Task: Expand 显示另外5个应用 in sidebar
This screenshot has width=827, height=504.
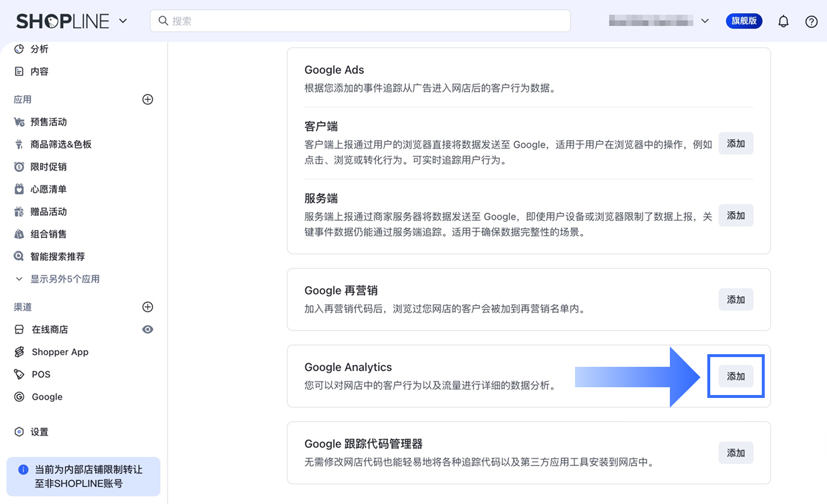Action: tap(65, 279)
